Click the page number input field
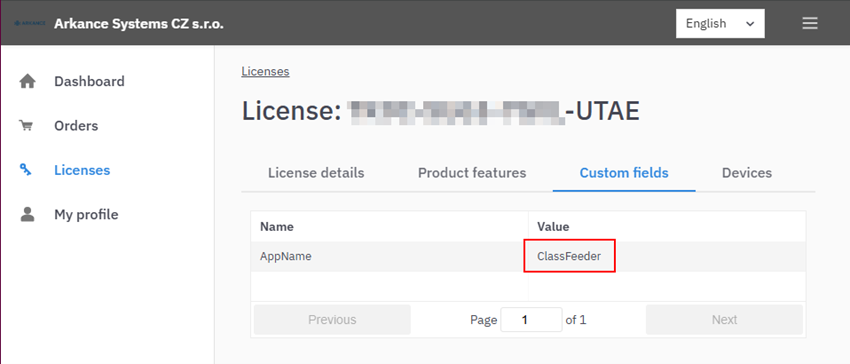Viewport: 850px width, 364px height. (531, 320)
